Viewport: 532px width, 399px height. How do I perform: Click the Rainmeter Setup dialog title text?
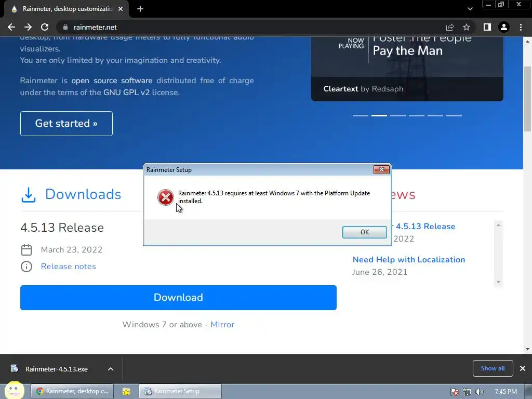tap(169, 170)
